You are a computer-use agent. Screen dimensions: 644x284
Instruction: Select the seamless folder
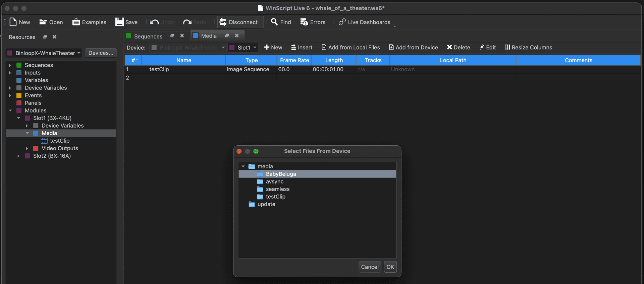[277, 189]
